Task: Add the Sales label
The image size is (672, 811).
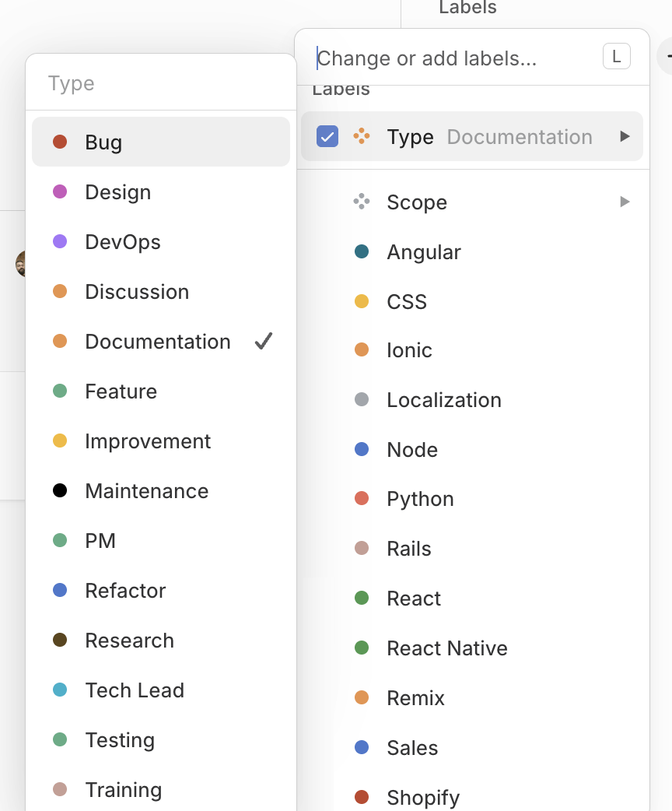Action: pyautogui.click(x=472, y=747)
